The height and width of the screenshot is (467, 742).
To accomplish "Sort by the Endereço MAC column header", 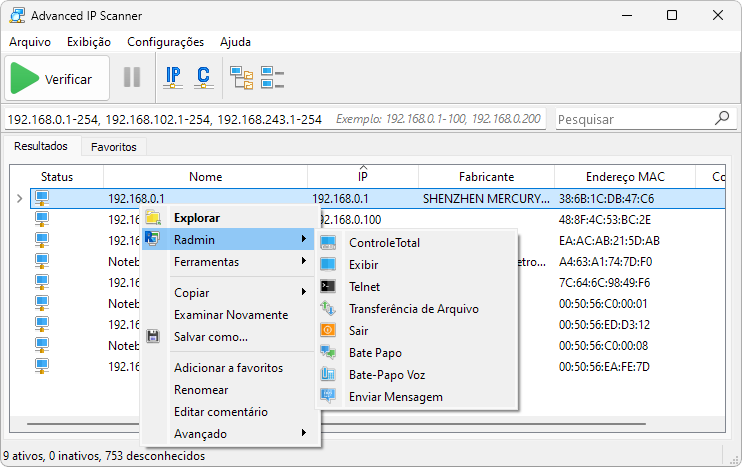I will pos(625,177).
